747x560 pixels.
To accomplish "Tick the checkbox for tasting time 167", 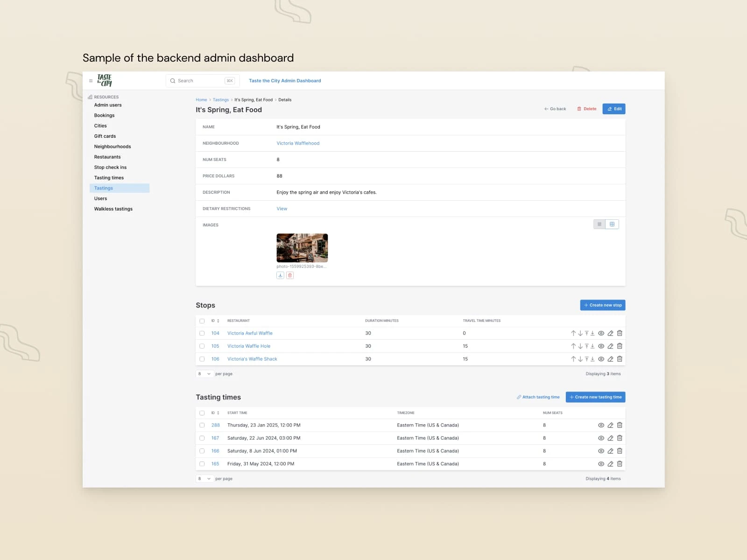I will (x=202, y=438).
